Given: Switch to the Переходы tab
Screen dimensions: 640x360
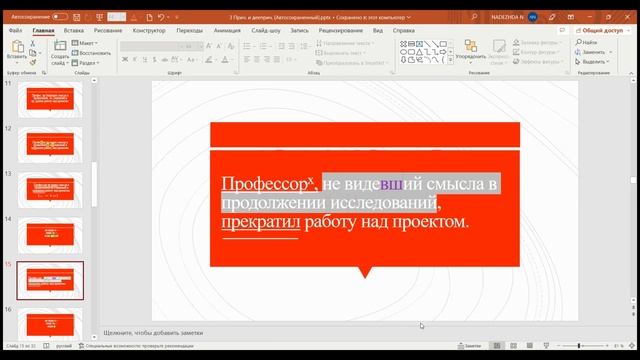Looking at the screenshot, I should 189,31.
